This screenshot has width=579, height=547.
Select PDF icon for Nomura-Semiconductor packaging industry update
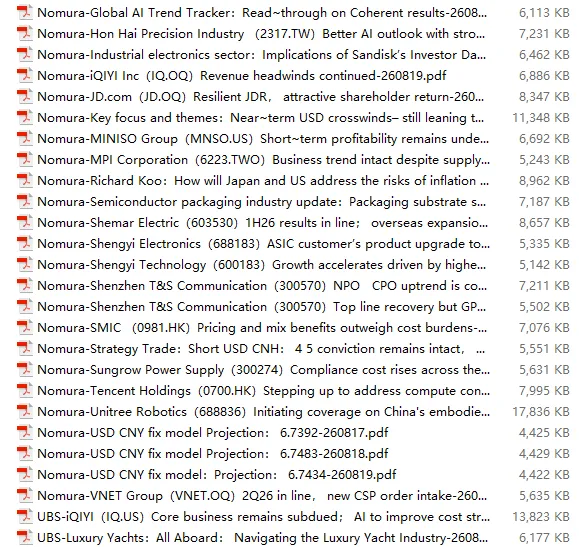[x=25, y=202]
